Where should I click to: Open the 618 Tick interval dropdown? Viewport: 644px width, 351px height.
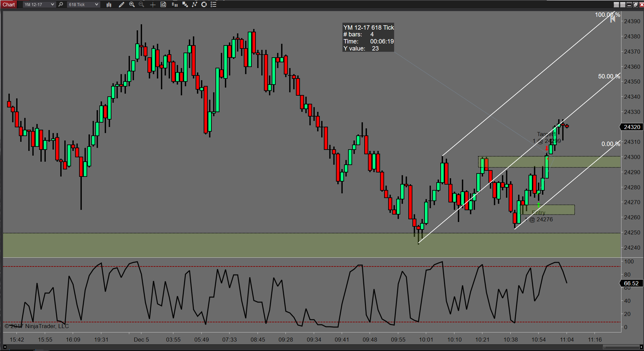tap(83, 4)
